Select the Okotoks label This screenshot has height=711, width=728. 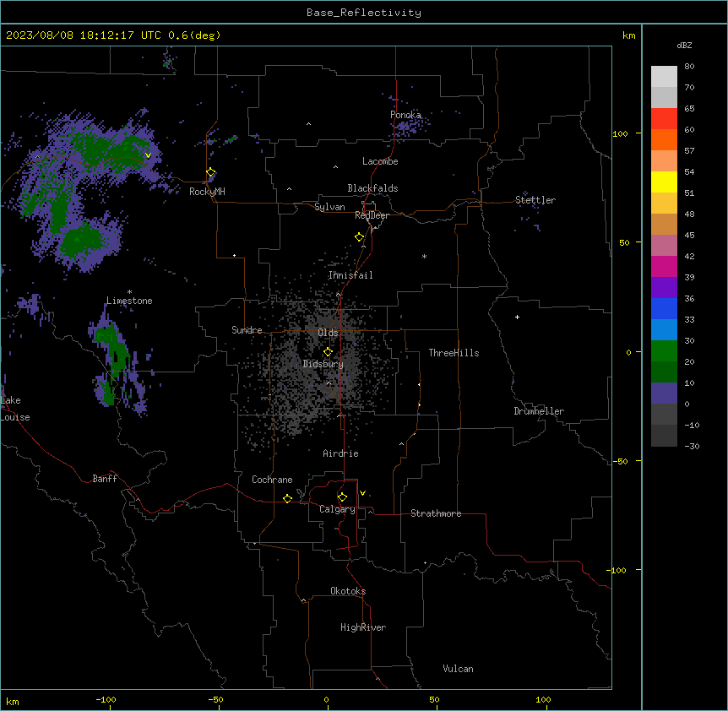pos(348,591)
